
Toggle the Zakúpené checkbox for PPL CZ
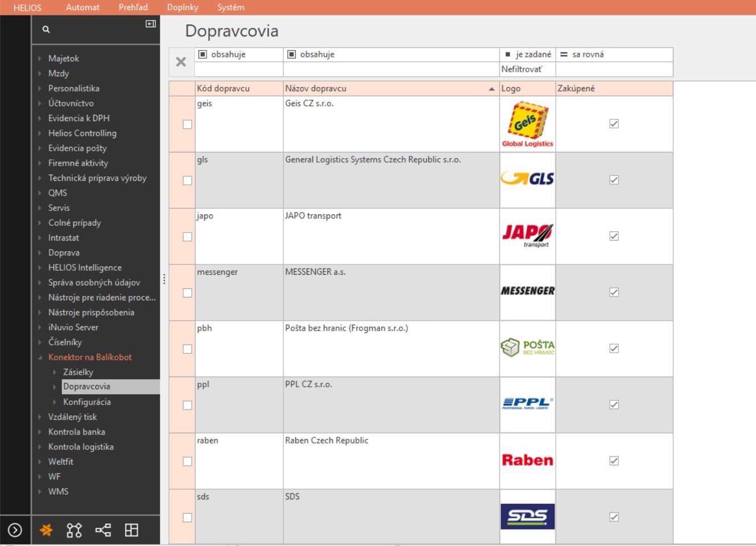[614, 404]
